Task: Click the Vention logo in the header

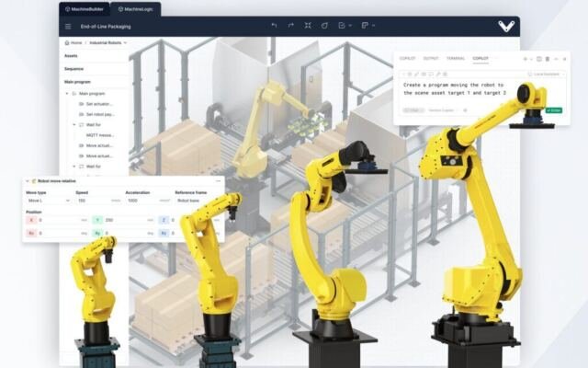Action: point(506,27)
